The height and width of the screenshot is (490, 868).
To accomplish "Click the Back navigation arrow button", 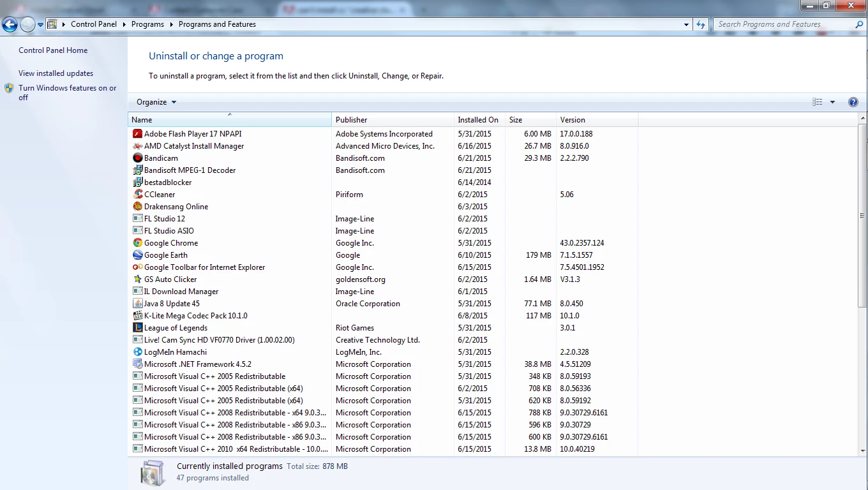I will (10, 25).
